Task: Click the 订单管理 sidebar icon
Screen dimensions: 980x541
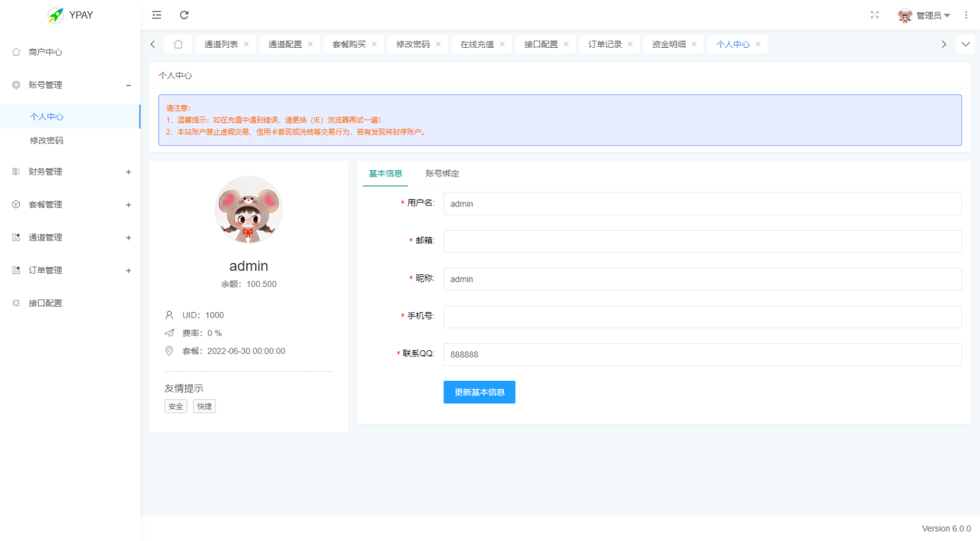Action: click(x=15, y=270)
